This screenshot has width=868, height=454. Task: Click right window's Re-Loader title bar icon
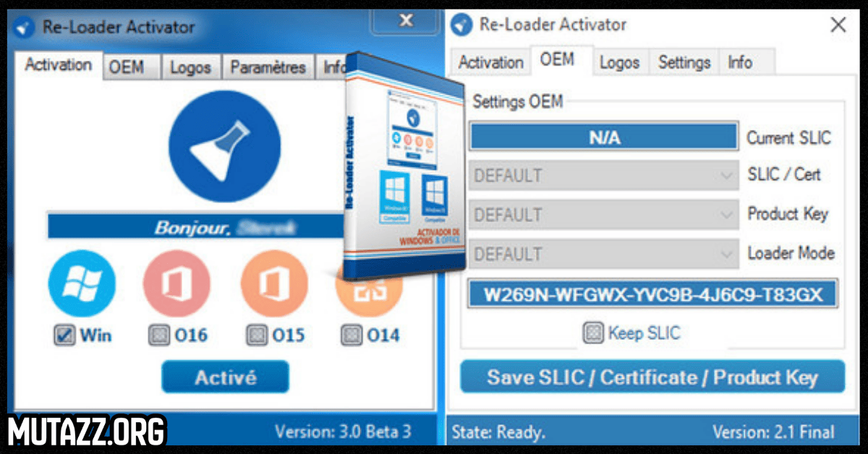click(461, 25)
